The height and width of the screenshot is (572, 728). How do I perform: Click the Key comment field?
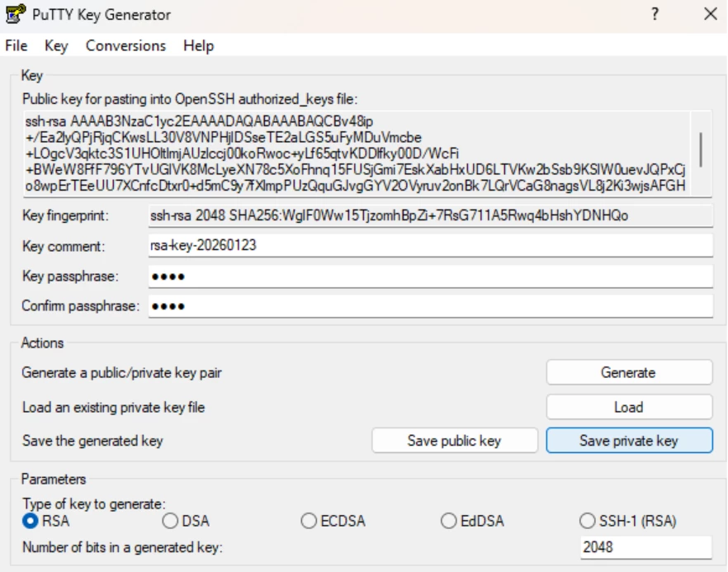[x=430, y=245]
